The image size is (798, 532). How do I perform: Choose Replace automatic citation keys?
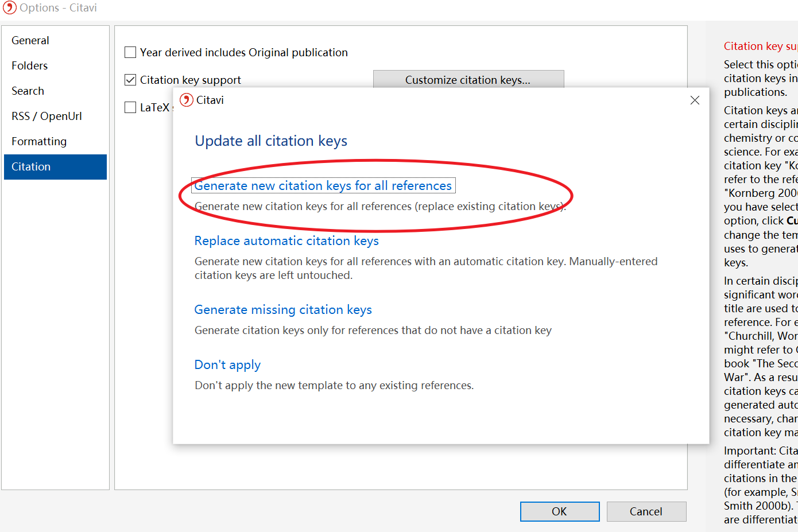coord(286,240)
